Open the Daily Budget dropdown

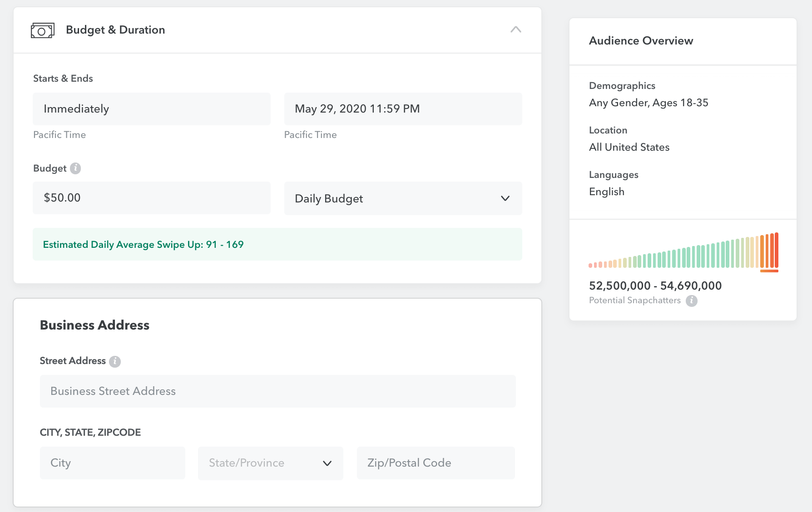[x=403, y=198]
